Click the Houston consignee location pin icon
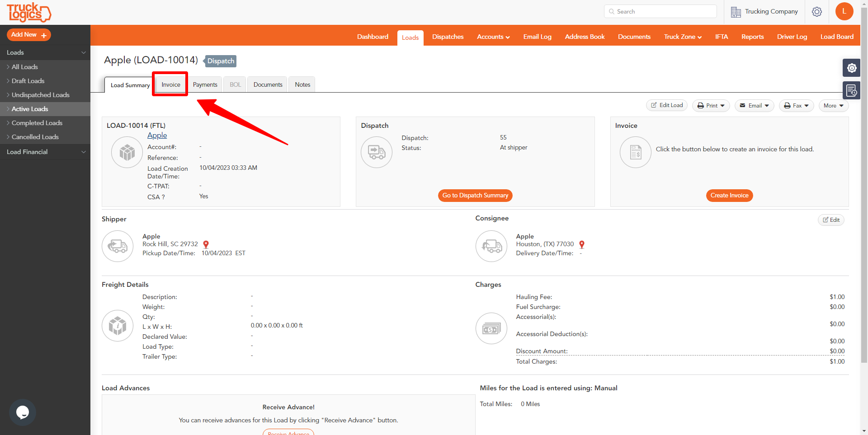 (582, 244)
